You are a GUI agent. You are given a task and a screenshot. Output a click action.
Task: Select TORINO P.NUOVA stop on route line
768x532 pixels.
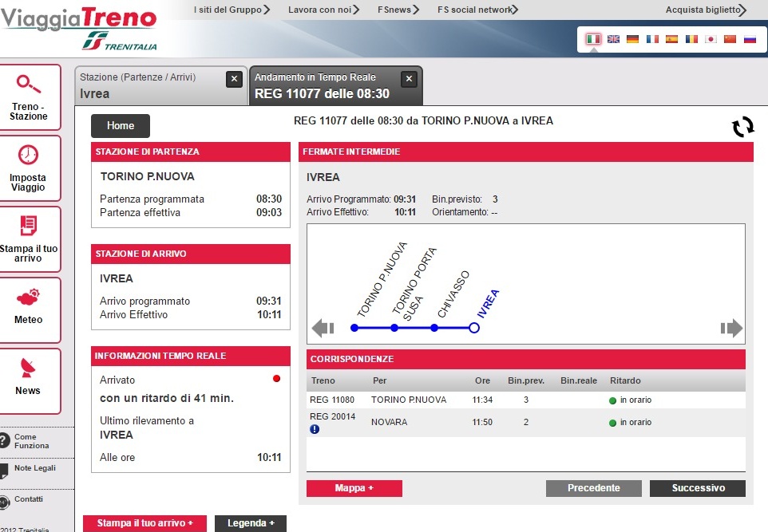354,328
